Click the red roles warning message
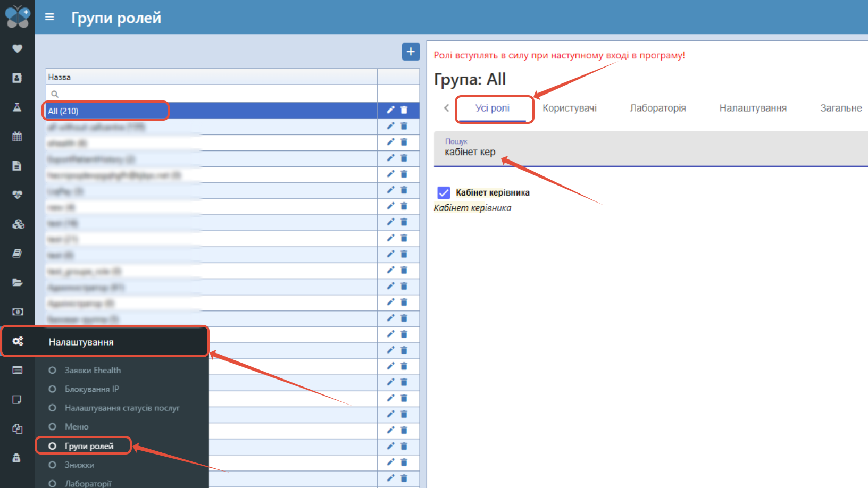The width and height of the screenshot is (868, 488). pos(560,55)
